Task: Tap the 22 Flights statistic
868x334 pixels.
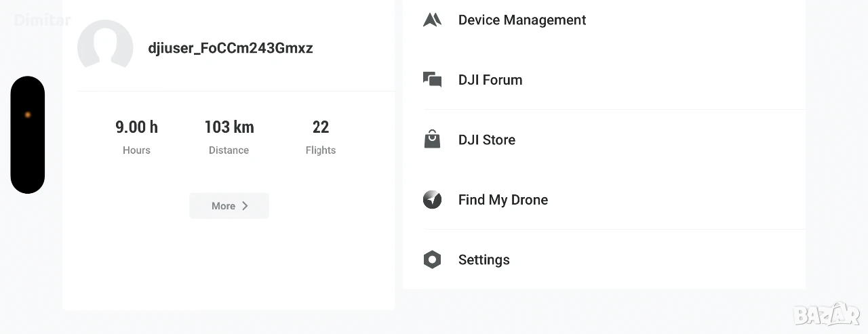Action: coord(321,136)
